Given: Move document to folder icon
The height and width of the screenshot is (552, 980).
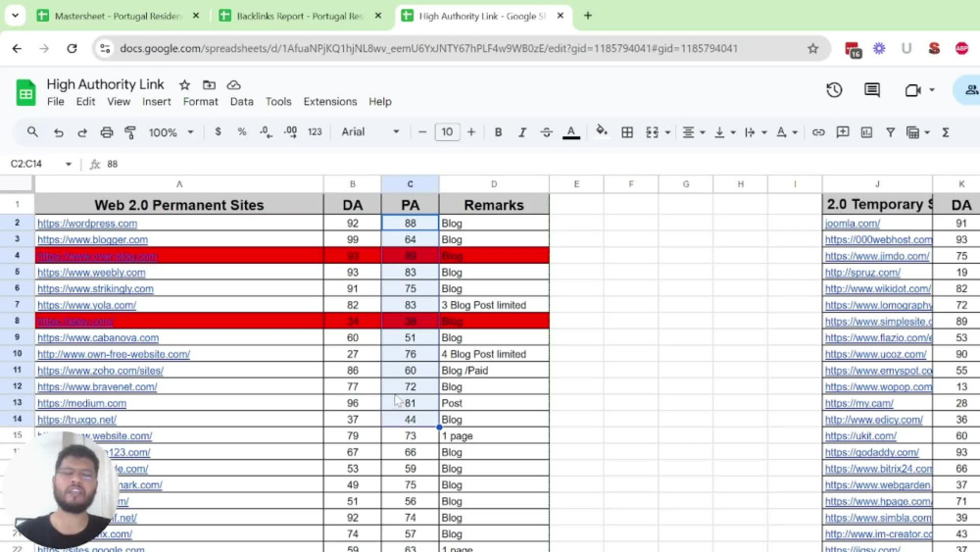Looking at the screenshot, I should pyautogui.click(x=209, y=85).
